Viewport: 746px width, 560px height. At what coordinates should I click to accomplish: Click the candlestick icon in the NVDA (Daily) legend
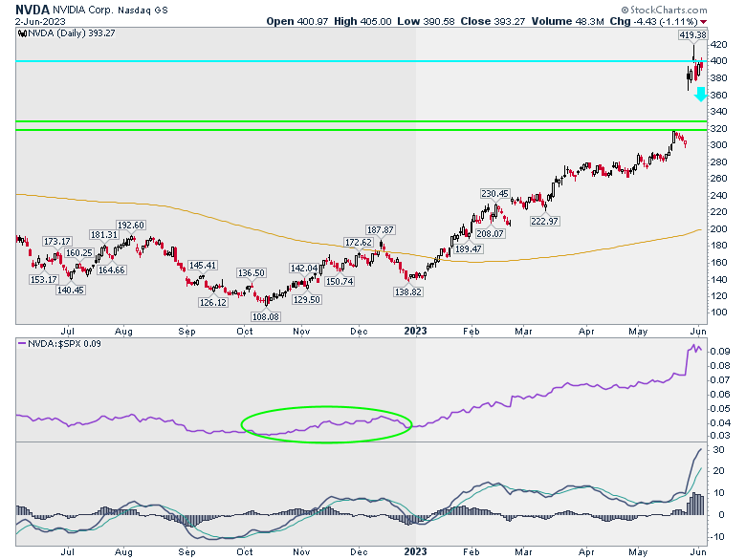tap(22, 33)
